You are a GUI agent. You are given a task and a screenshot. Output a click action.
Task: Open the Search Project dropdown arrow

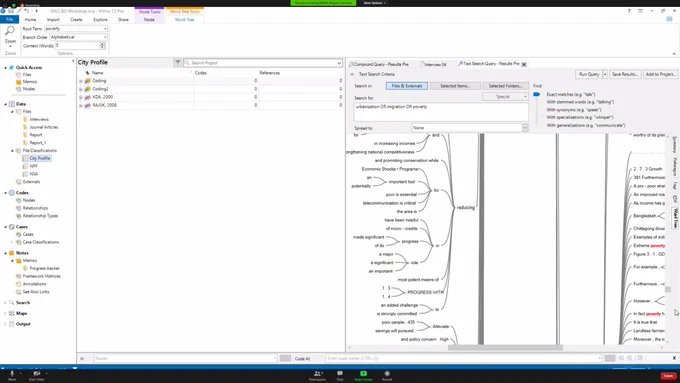click(339, 63)
